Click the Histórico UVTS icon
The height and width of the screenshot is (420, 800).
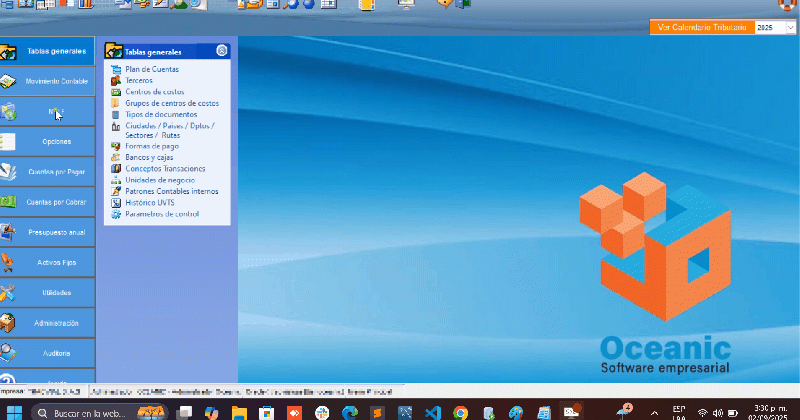coord(116,203)
